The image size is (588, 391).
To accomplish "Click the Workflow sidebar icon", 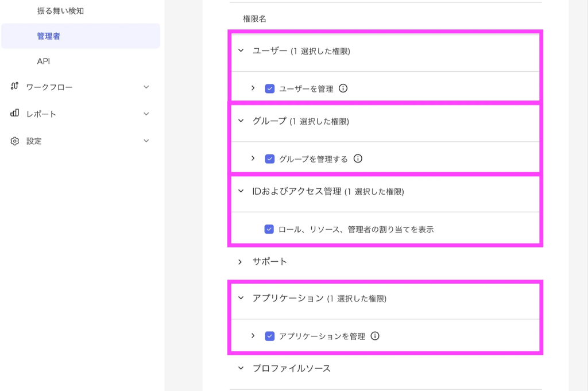I will pyautogui.click(x=15, y=87).
